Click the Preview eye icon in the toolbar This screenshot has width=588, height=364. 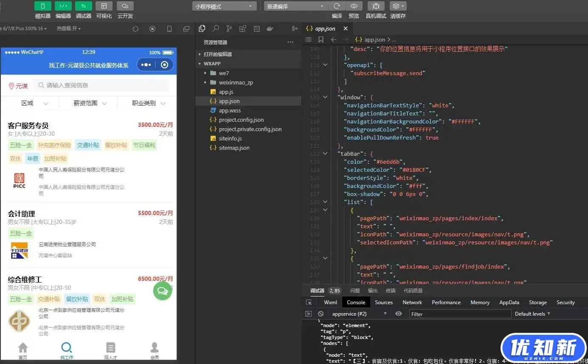click(x=354, y=6)
